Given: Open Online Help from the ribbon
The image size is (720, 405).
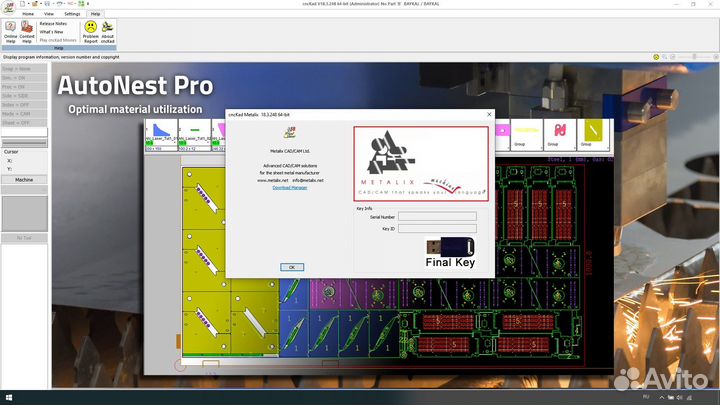Looking at the screenshot, I should point(10,31).
